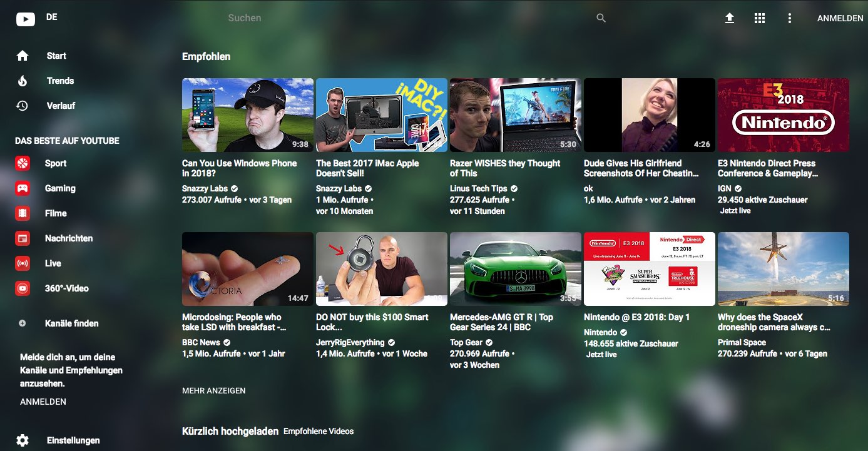Click verified badge next to JerryRigEverything

pyautogui.click(x=392, y=342)
